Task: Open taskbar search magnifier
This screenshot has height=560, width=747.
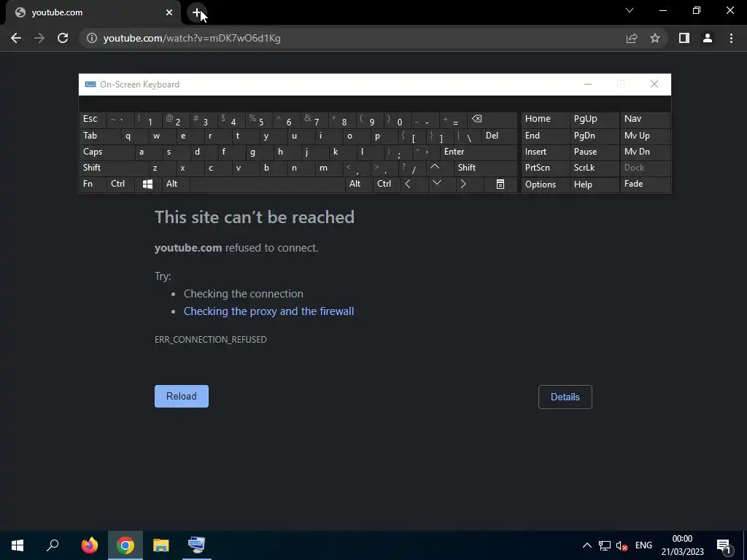Action: coord(53,545)
